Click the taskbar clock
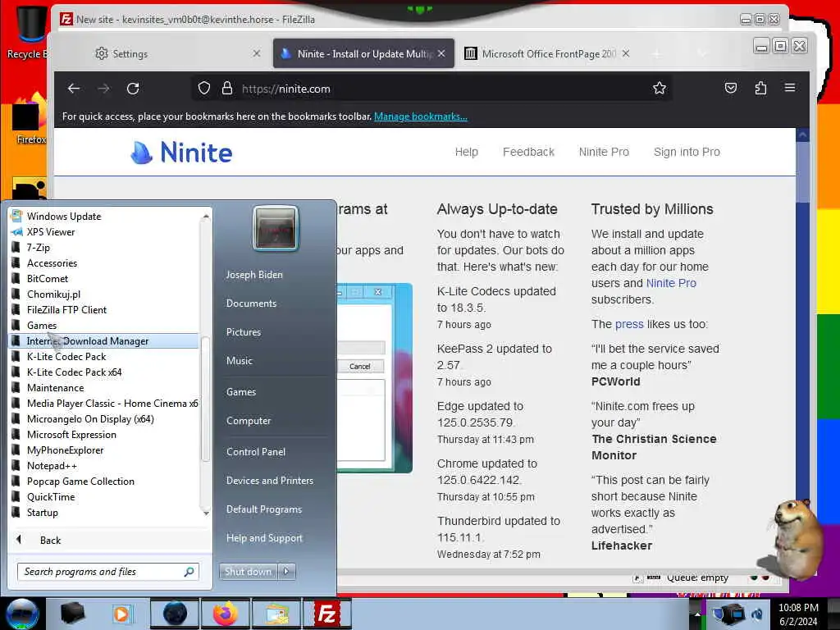Screen dimensions: 840x630 pyautogui.click(x=798, y=614)
